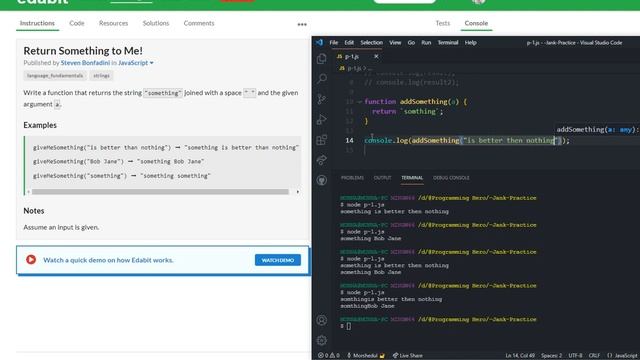Click the JavaScript language mode status item
This screenshot has height=360, width=640.
[x=622, y=356]
